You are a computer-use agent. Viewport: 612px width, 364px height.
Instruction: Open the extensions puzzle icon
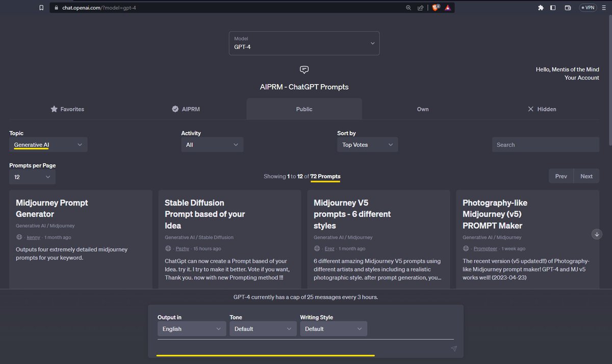point(541,8)
